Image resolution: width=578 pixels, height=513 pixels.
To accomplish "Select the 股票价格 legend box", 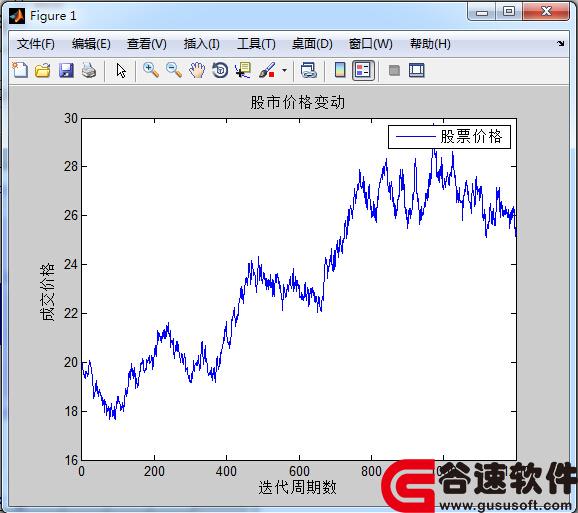I will 449,137.
